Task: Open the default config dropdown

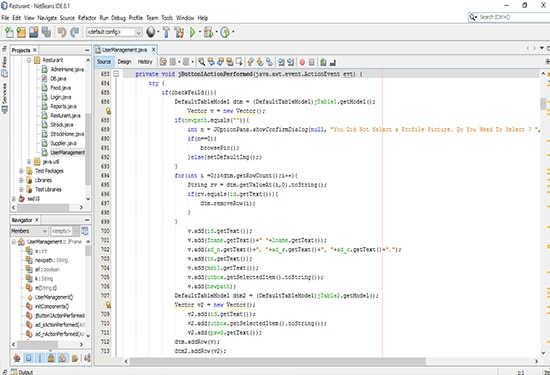Action: pos(114,32)
